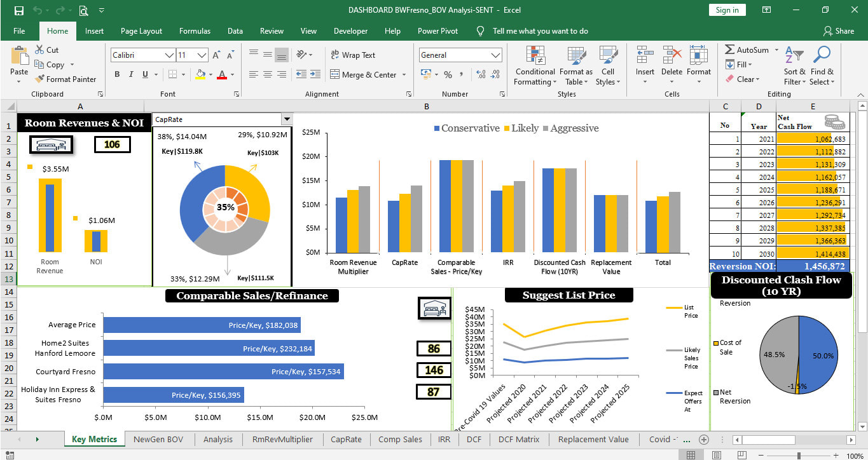The width and height of the screenshot is (868, 460).
Task: Click the Conditional Formatting icon
Action: (535, 55)
